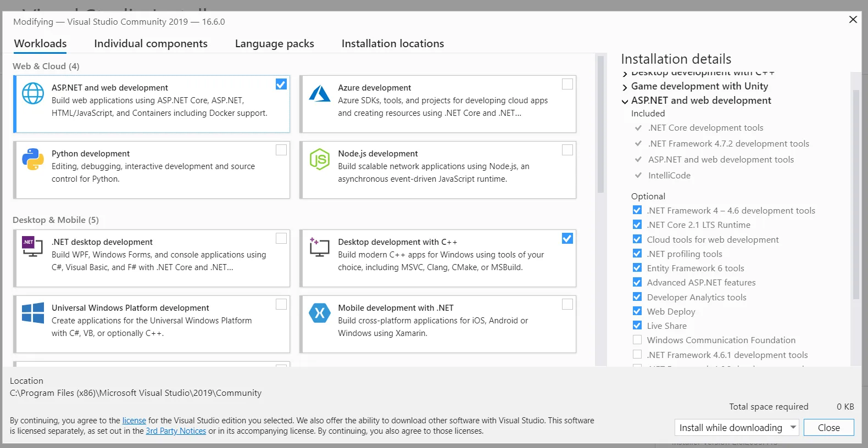Viewport: 868px width, 448px height.
Task: Click the Desktop development with C++ icon
Action: pyautogui.click(x=319, y=248)
